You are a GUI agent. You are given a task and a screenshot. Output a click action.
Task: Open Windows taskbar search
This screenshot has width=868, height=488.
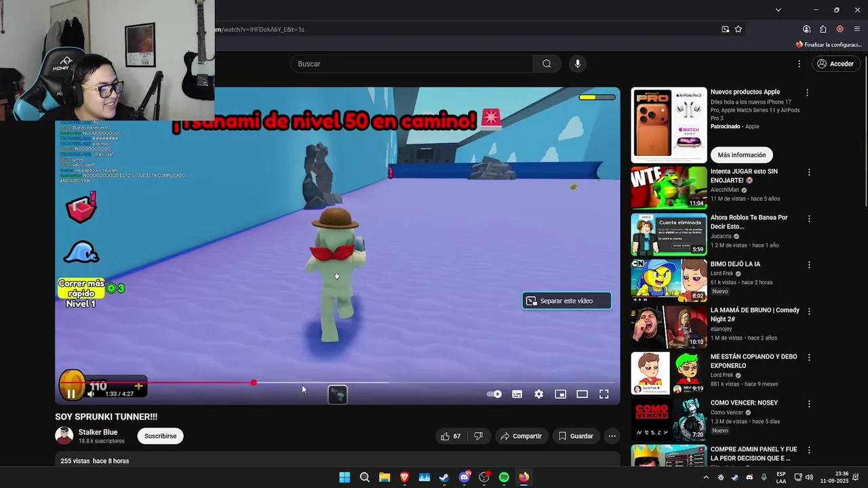pos(365,477)
